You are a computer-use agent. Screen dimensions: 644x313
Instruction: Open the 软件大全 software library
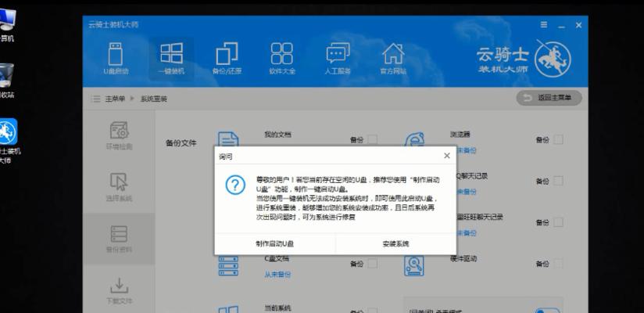[282, 59]
